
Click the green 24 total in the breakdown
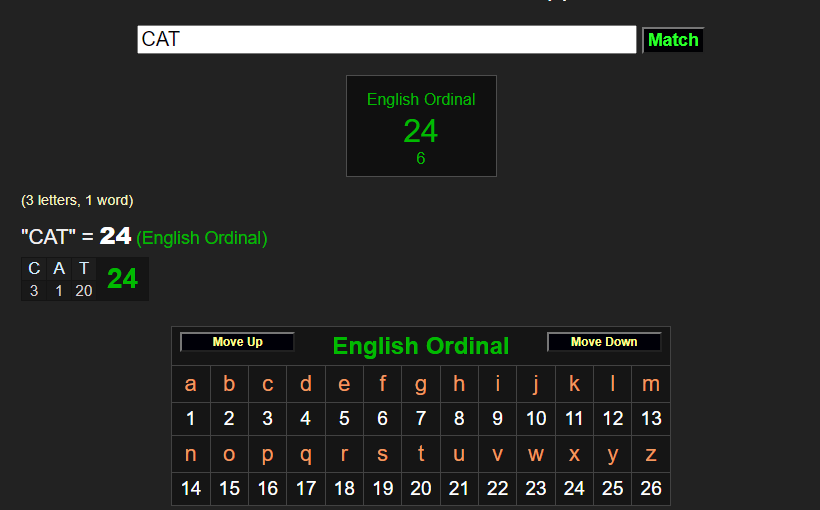(122, 279)
